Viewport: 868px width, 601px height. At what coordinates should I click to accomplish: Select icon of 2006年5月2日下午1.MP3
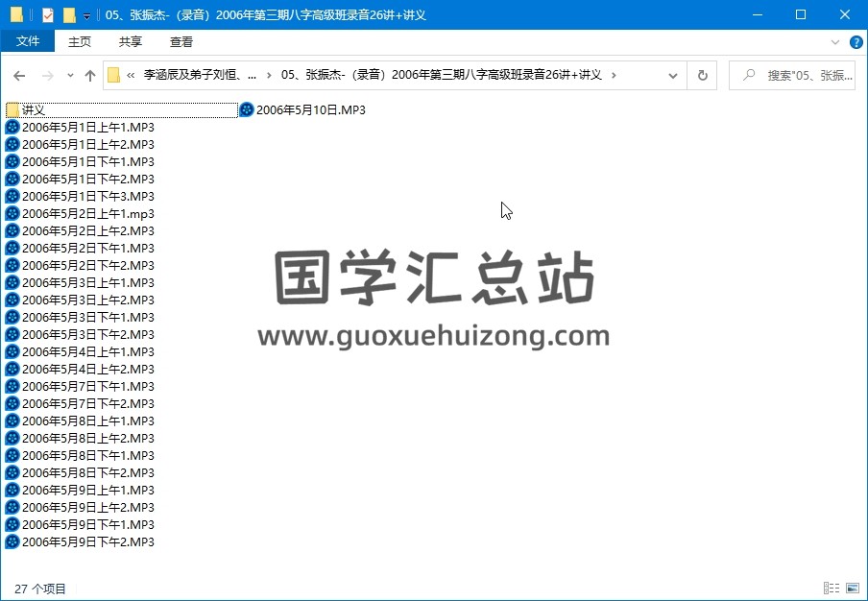(x=12, y=248)
